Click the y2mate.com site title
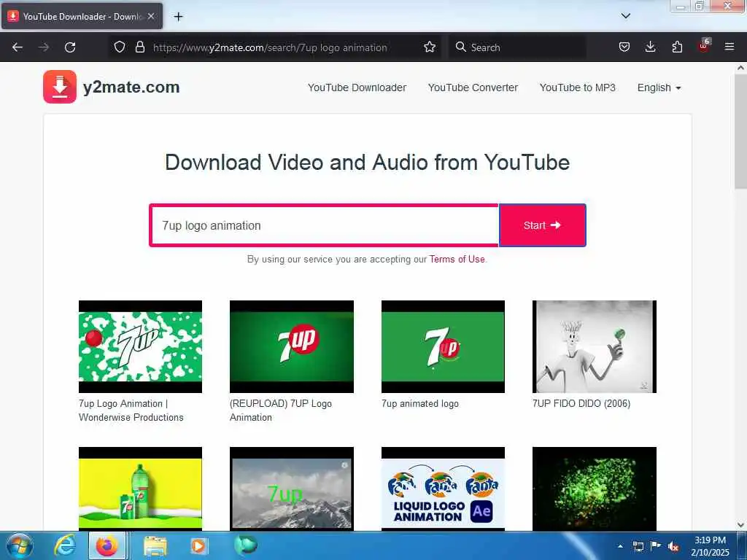This screenshot has height=560, width=747. tap(131, 87)
